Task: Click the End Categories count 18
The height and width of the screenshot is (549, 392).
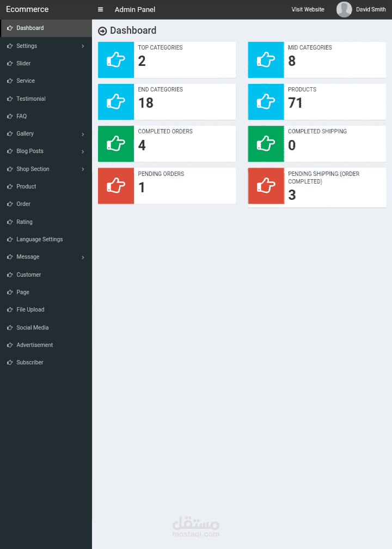Action: point(145,103)
